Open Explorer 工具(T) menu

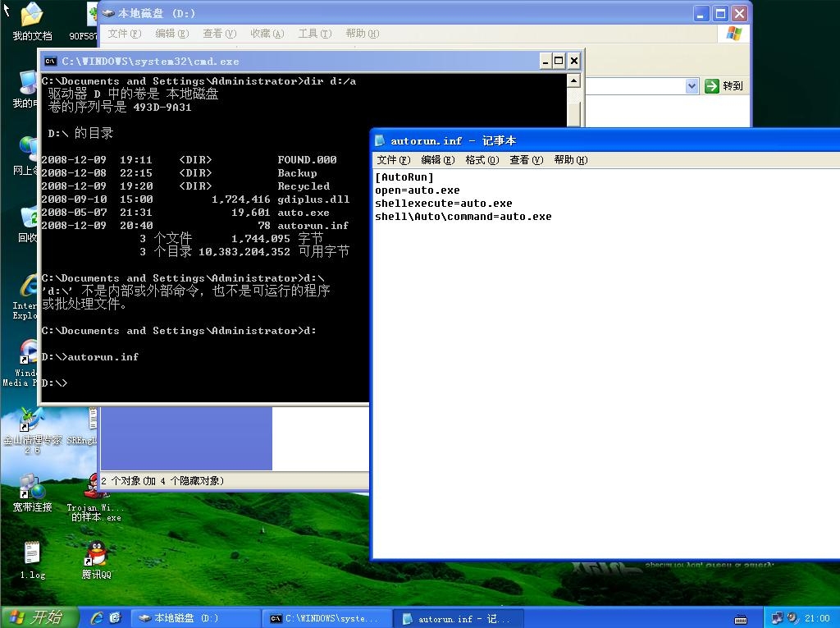(314, 34)
